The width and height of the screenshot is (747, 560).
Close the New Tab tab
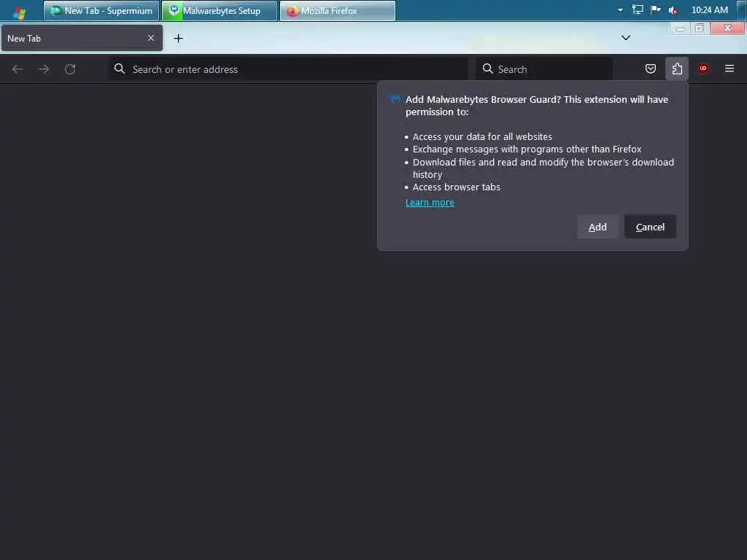pos(150,38)
